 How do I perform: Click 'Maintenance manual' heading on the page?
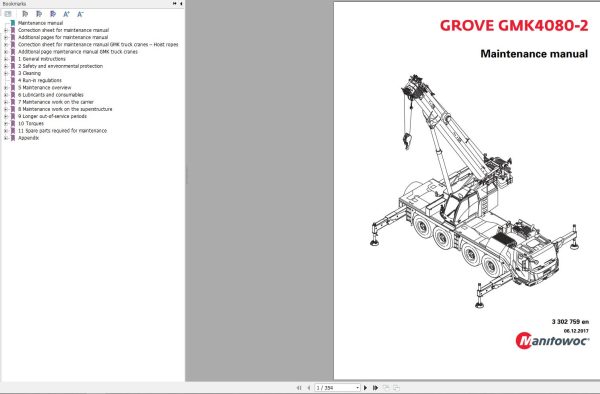tap(534, 54)
